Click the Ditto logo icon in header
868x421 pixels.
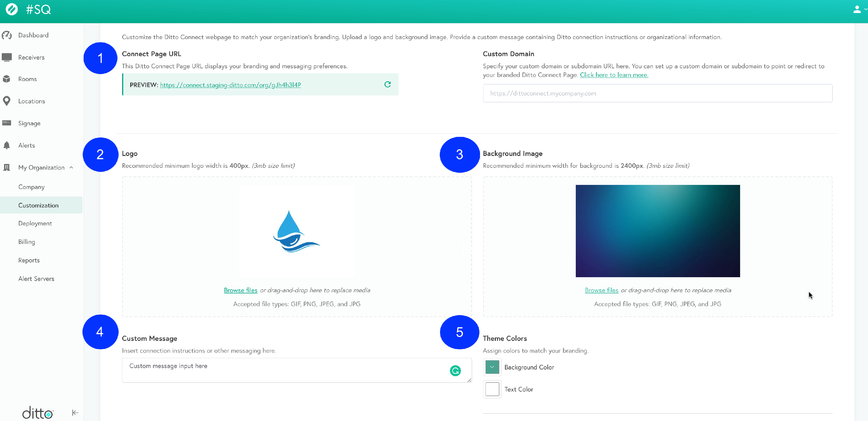(x=12, y=9)
